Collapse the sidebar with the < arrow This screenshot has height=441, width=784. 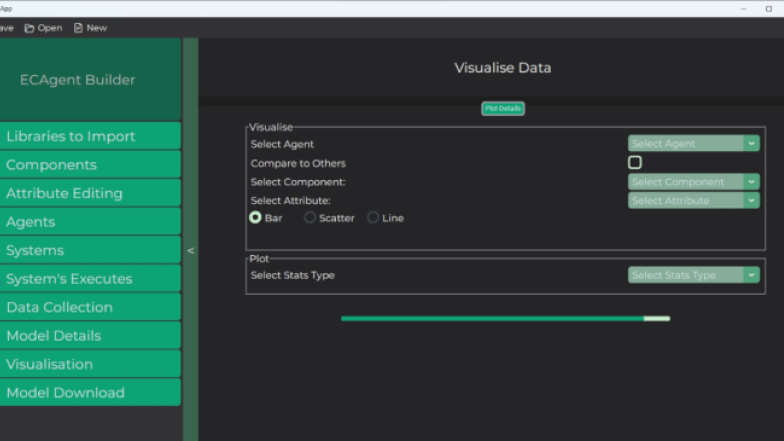pos(190,250)
